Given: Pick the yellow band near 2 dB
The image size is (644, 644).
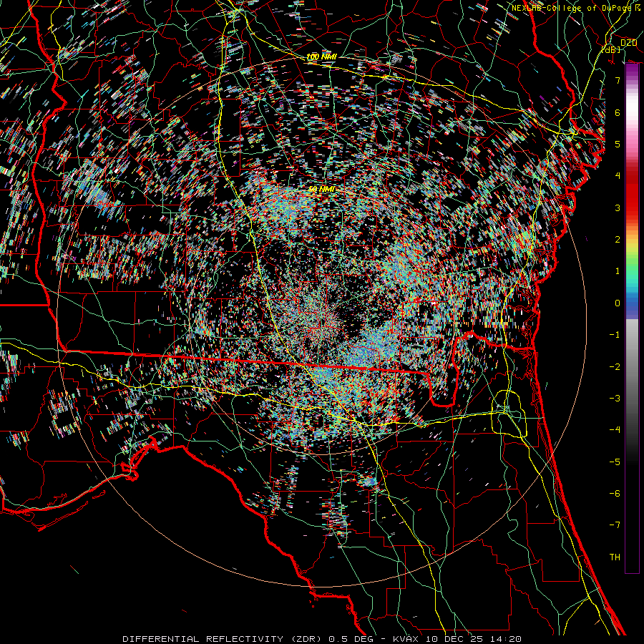Looking at the screenshot, I should point(632,245).
